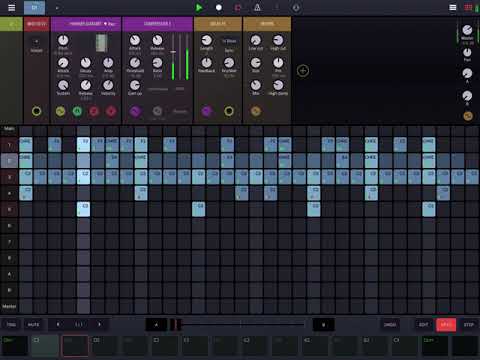Toggle the metronome triangle icon
Image resolution: width=480 pixels, height=360 pixels.
coord(257,7)
